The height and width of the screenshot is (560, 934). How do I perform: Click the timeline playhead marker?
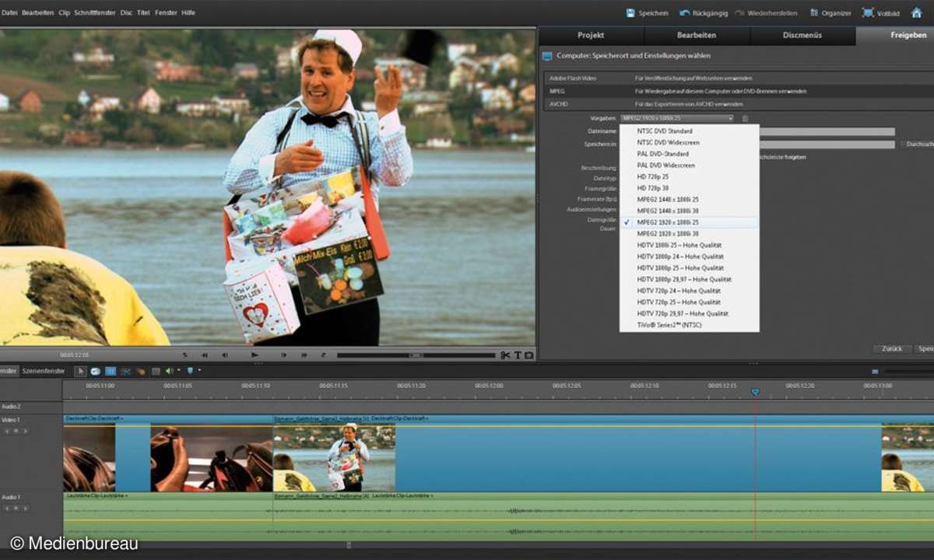pyautogui.click(x=755, y=392)
